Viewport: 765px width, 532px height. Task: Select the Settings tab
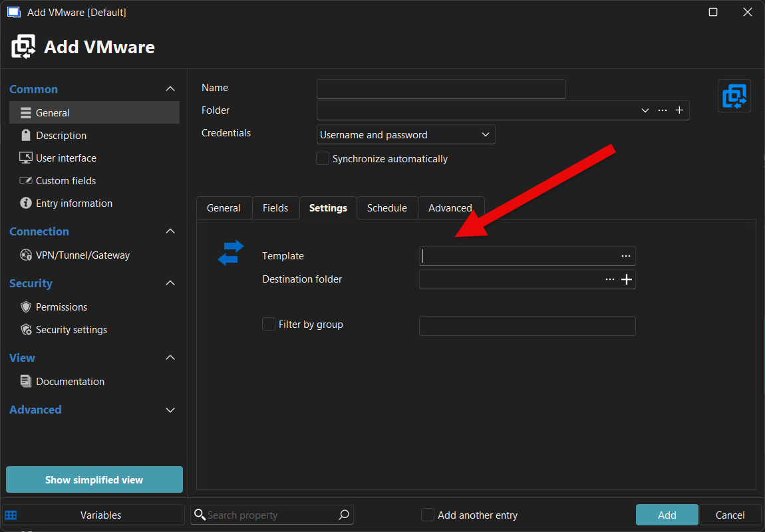click(x=329, y=207)
